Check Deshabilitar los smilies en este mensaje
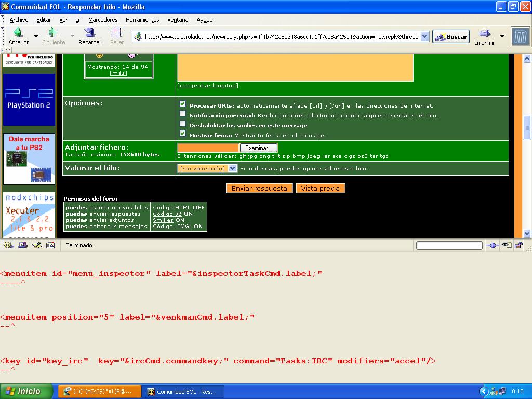Screen dimensions: 532x399 [182, 124]
